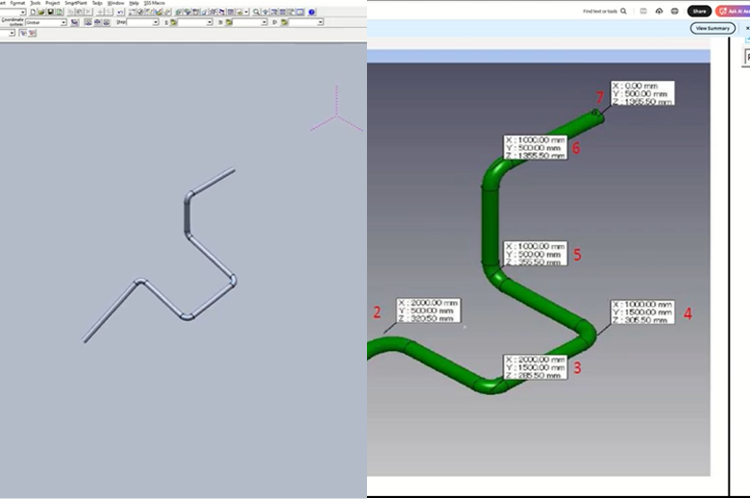750x499 pixels.
Task: Close the View Summary banner
Action: 746,28
